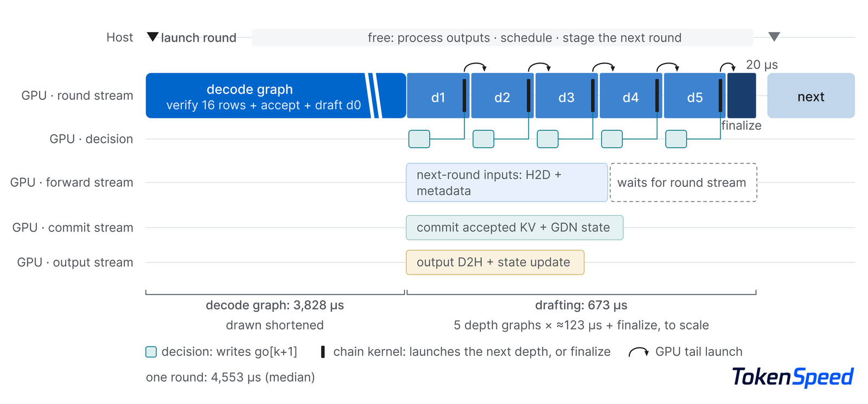This screenshot has width=868, height=404.
Task: Click the output D2H state update block
Action: (x=495, y=262)
